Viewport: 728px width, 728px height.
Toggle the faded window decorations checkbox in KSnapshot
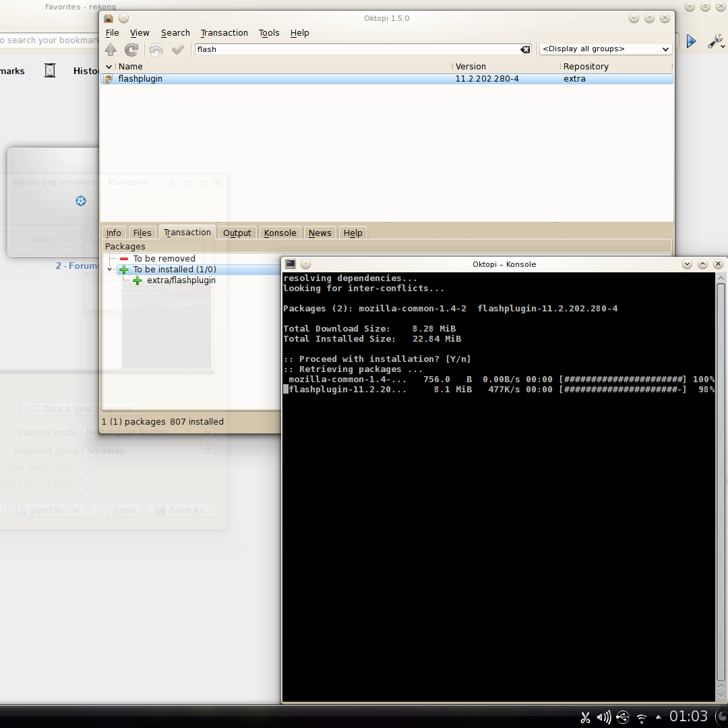click(x=89, y=468)
